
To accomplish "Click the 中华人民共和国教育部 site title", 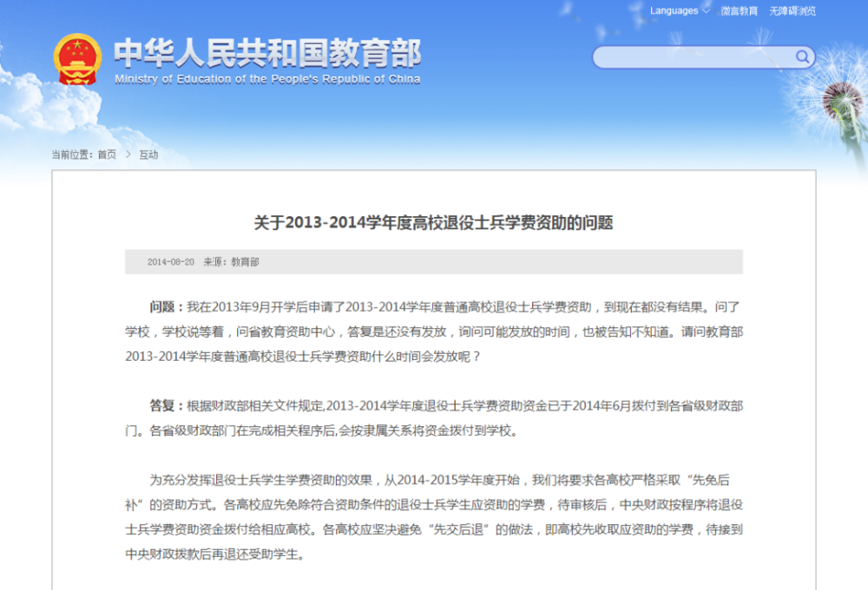I will coord(267,53).
